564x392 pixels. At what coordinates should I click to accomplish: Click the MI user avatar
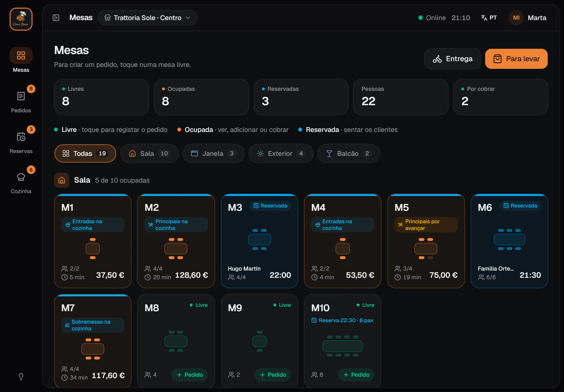[516, 18]
